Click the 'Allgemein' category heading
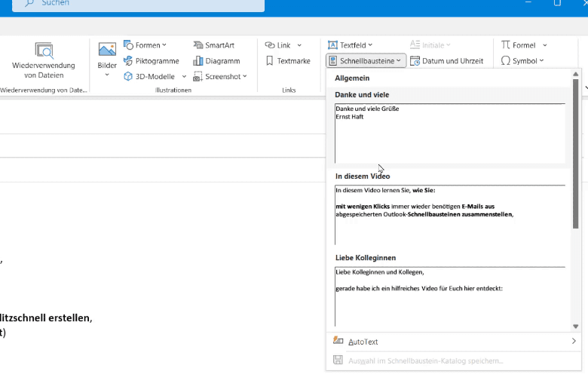The width and height of the screenshot is (588, 374). [352, 78]
